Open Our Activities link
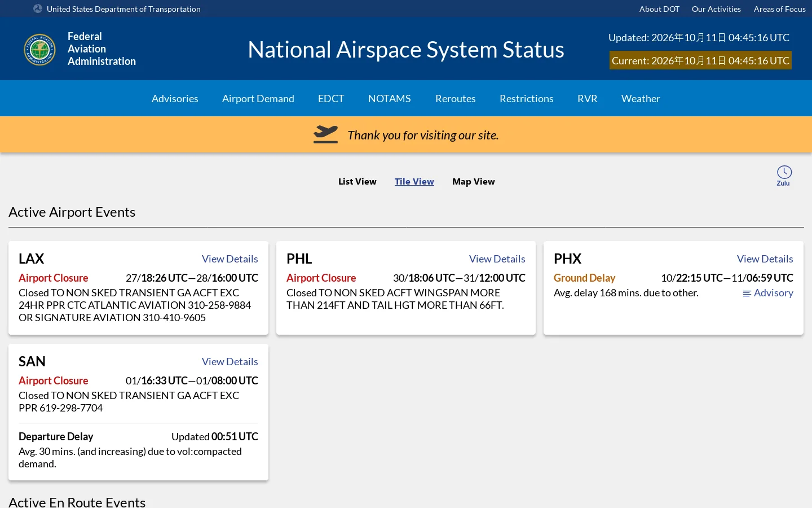Screen dimensions: 812x508 point(716,8)
